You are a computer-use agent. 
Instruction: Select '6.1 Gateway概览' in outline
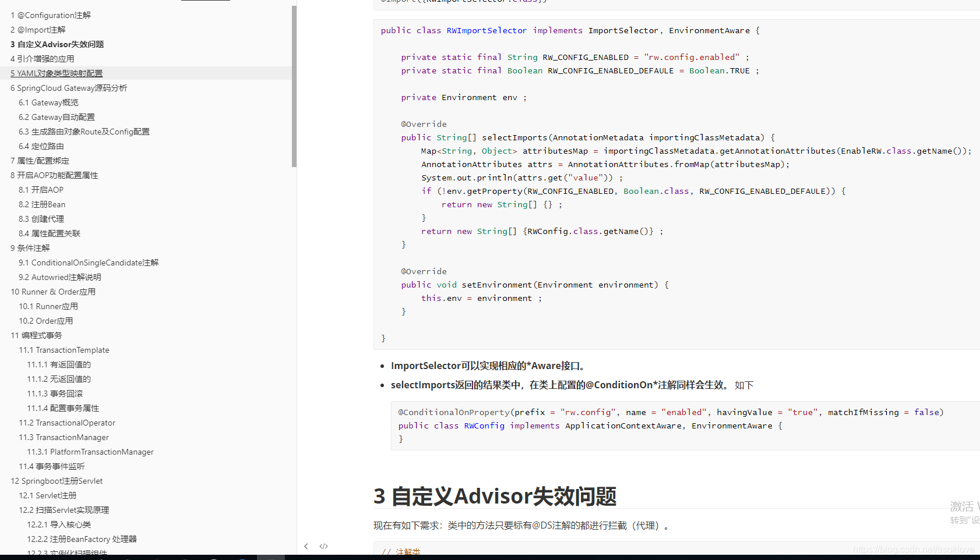coord(48,102)
